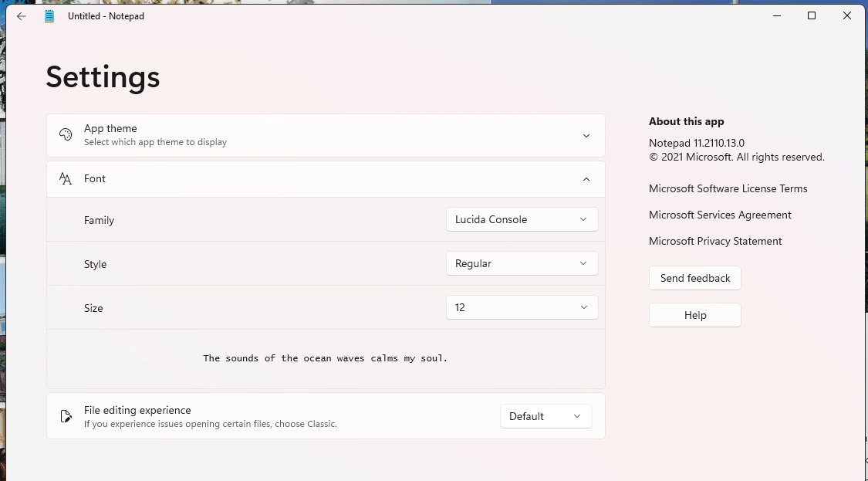Click the File editing experience pencil icon
The width and height of the screenshot is (868, 481).
[x=66, y=415]
